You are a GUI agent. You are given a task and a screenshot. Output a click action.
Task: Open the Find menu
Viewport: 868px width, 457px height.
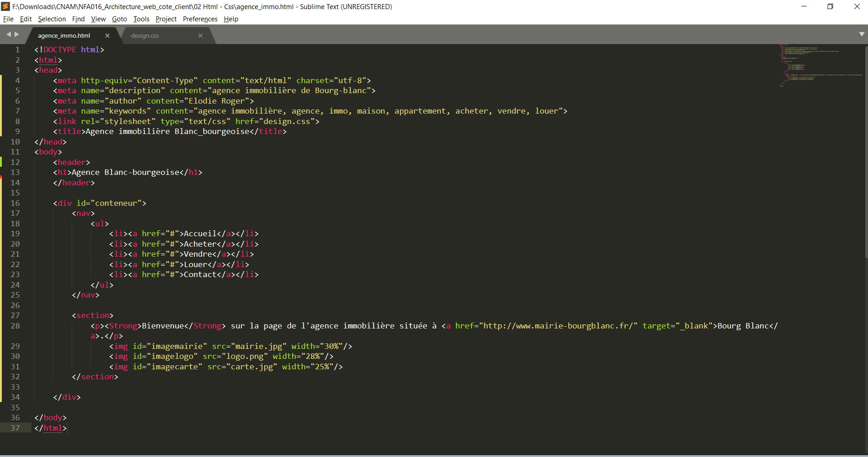[78, 19]
